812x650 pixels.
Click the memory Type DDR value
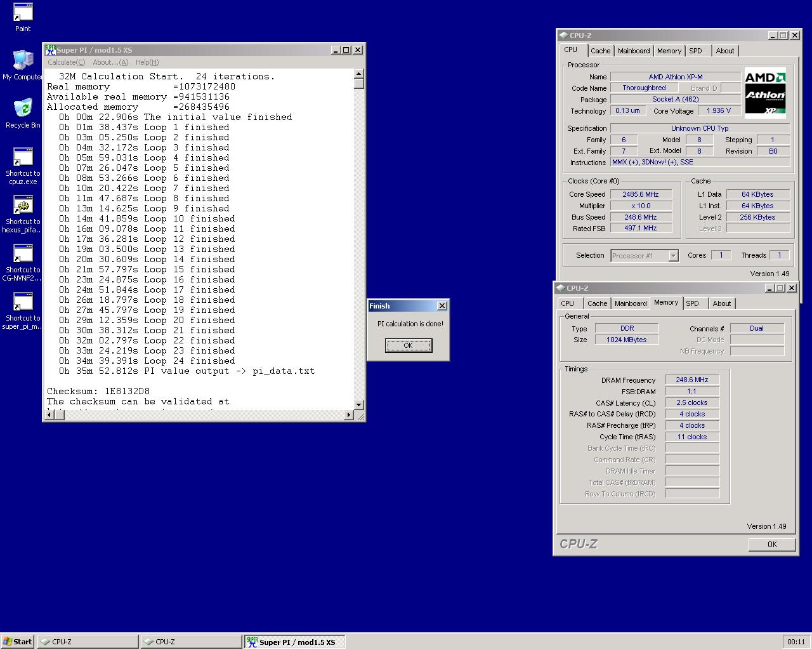[627, 328]
